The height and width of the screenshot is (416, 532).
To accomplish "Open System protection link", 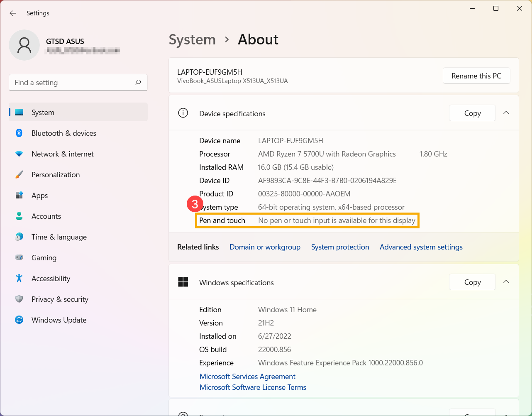I will tap(340, 247).
